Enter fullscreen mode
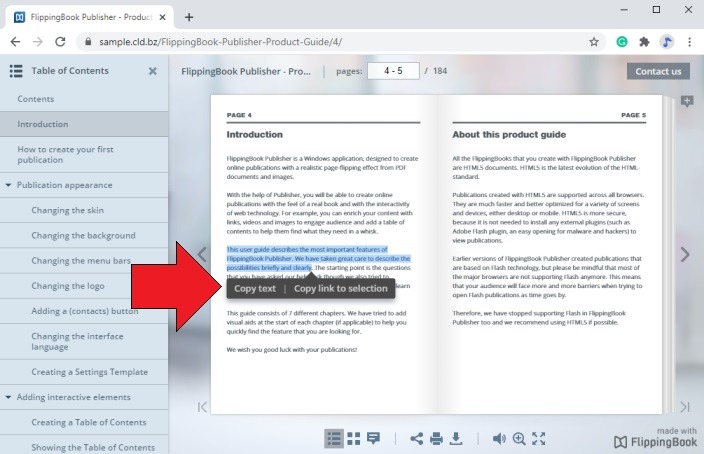Viewport: 704px width, 454px height. [x=539, y=438]
